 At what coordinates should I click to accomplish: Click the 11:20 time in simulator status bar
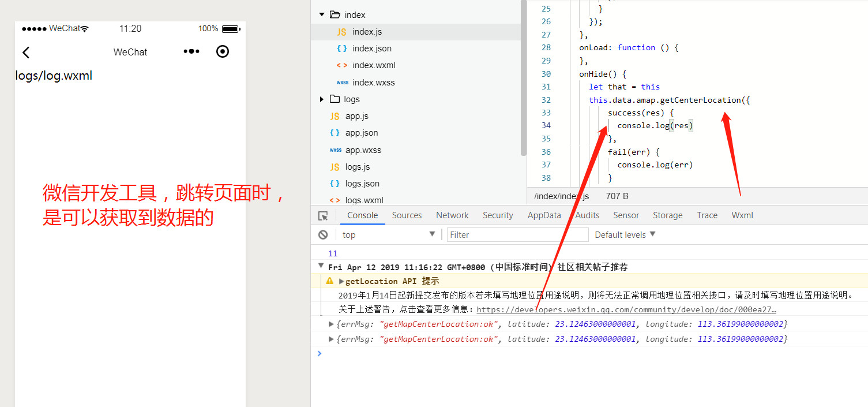[x=130, y=28]
